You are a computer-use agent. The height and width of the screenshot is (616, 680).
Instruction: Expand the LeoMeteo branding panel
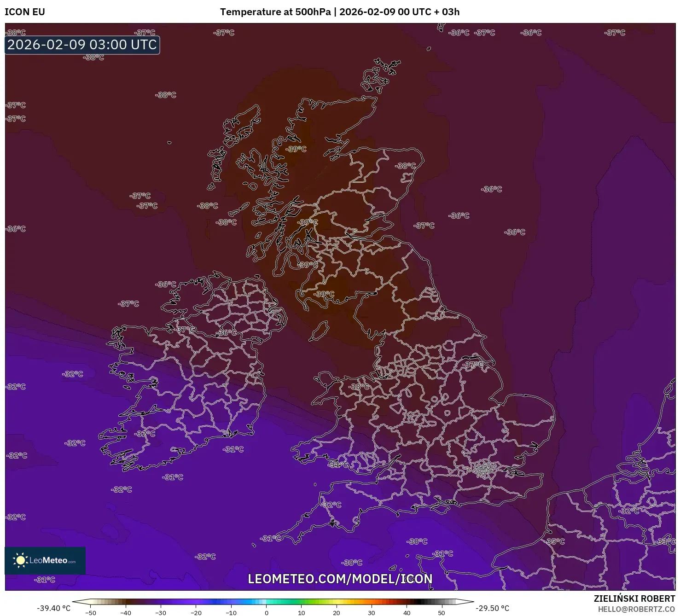(46, 560)
